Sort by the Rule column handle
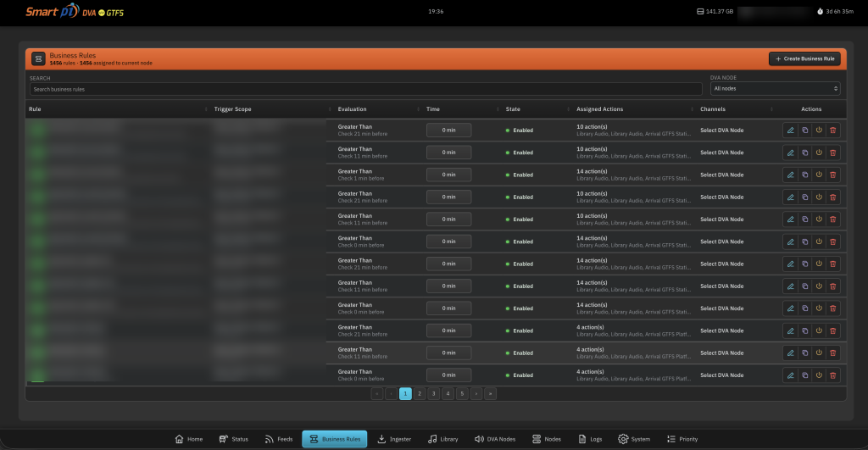868x450 pixels. point(206,109)
